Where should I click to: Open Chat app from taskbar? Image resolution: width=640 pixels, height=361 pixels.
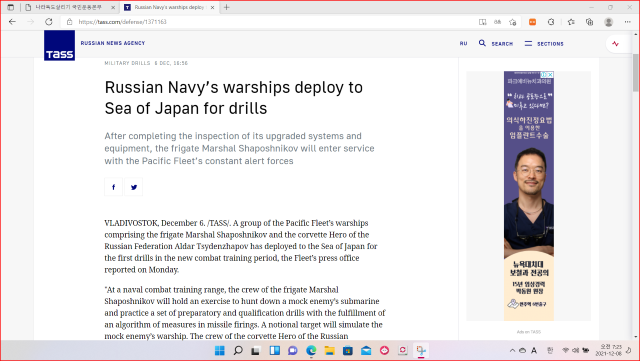pyautogui.click(x=293, y=350)
